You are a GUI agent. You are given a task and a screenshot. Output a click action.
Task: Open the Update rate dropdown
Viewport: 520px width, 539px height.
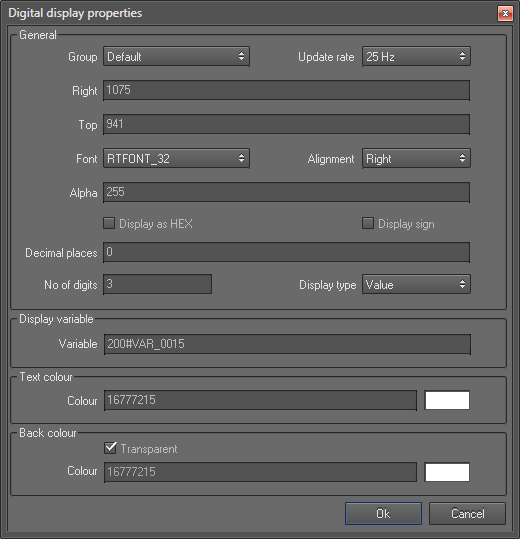pos(416,56)
